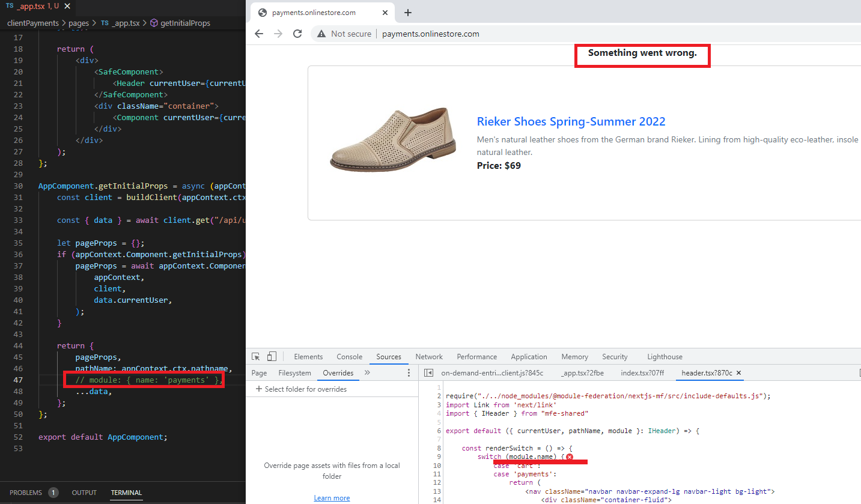Expand the pages breadcrumb folder

(78, 23)
